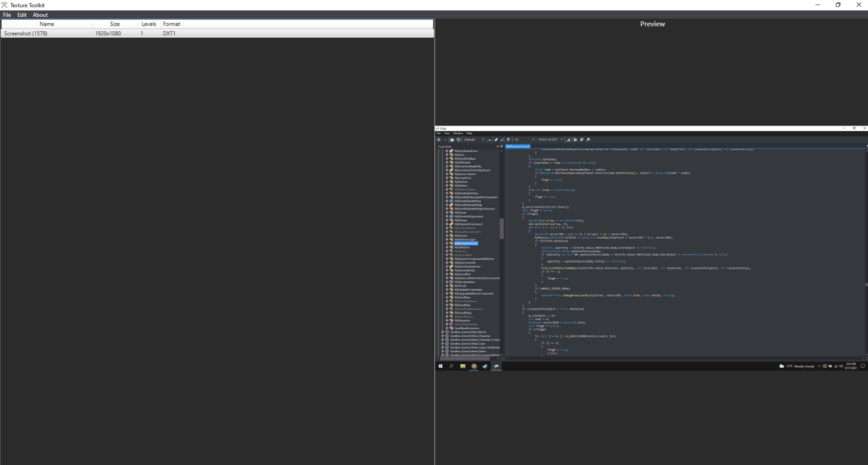Click the ILSpy open-folder toolbar icon in the preview
The height and width of the screenshot is (465, 868).
452,140
